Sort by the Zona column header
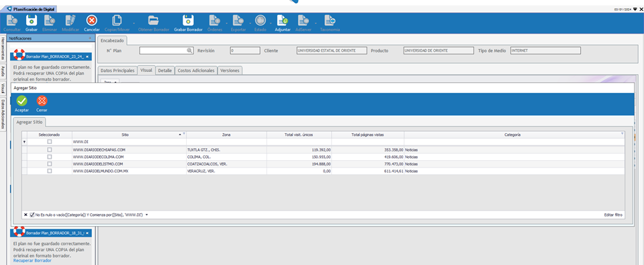Viewport: 644px width, 265px height. [226, 135]
